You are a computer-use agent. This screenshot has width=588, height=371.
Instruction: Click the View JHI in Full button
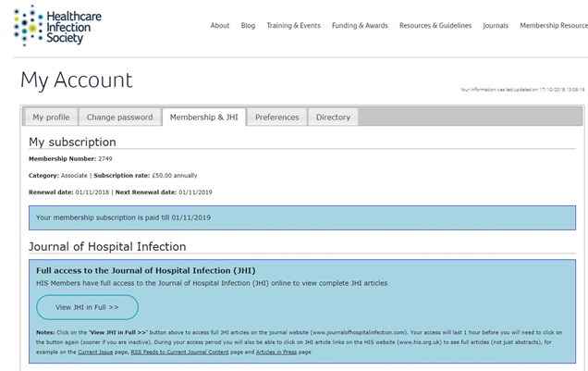pos(87,307)
